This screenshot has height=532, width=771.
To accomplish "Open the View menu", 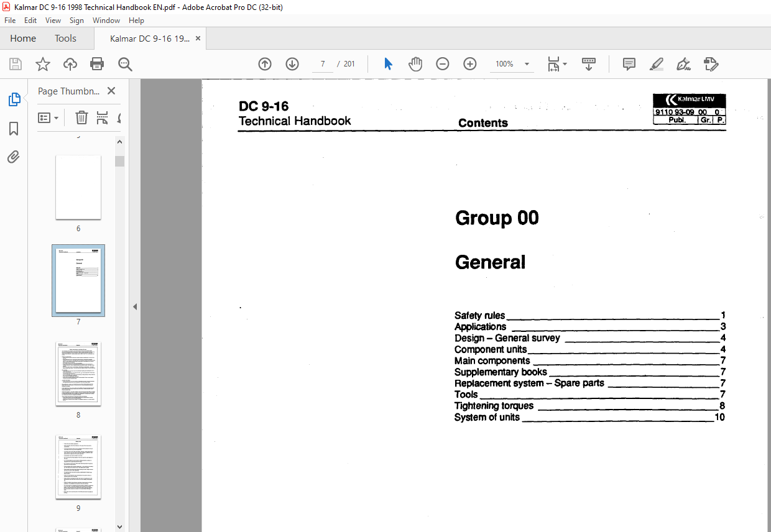I will coord(53,21).
